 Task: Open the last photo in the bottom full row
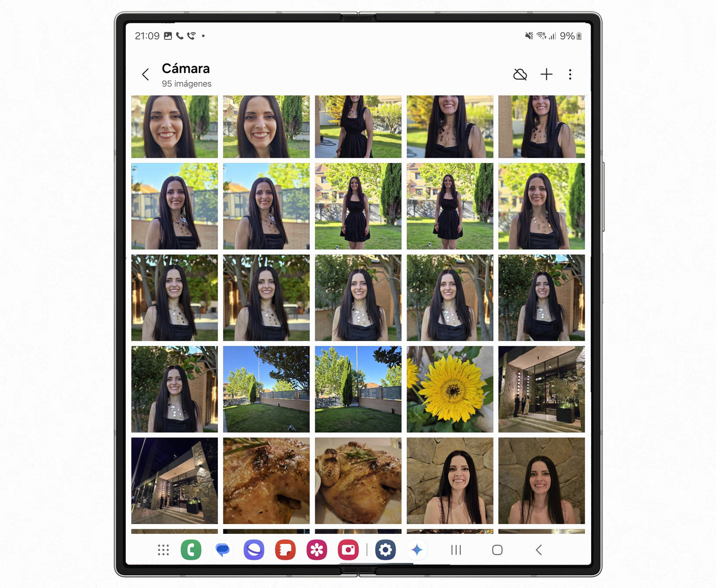(x=542, y=481)
